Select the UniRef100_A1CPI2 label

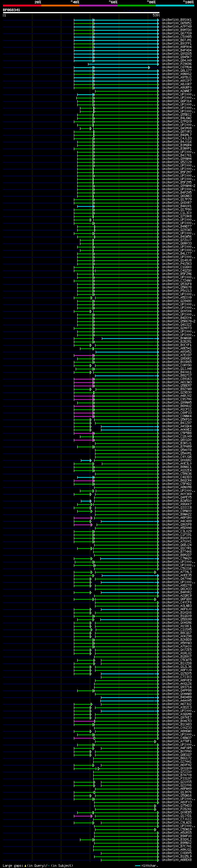(x=176, y=410)
